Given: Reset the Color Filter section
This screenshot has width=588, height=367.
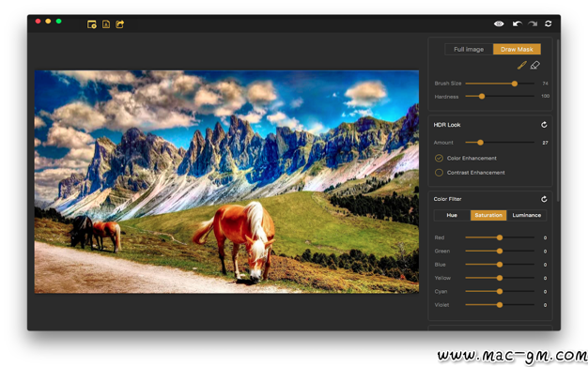Looking at the screenshot, I should 544,199.
